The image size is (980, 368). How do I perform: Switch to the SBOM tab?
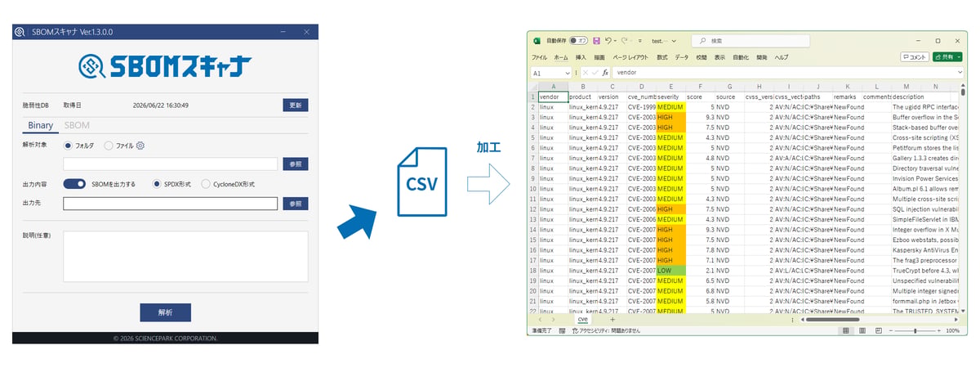[77, 125]
